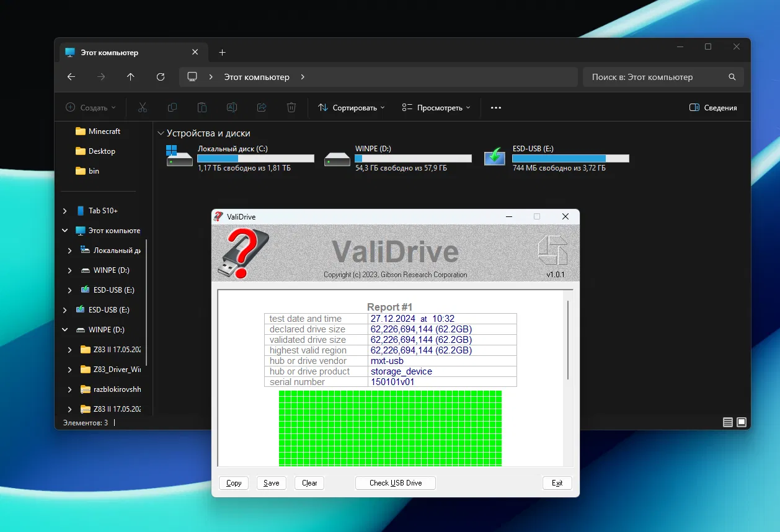
Task: Expand the Tab S10+ tree node
Action: 65,211
